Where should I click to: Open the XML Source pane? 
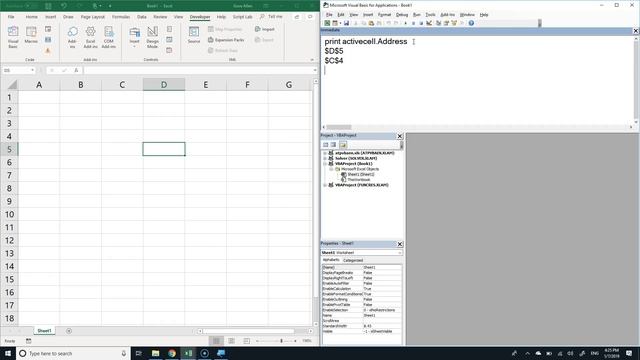(194, 35)
